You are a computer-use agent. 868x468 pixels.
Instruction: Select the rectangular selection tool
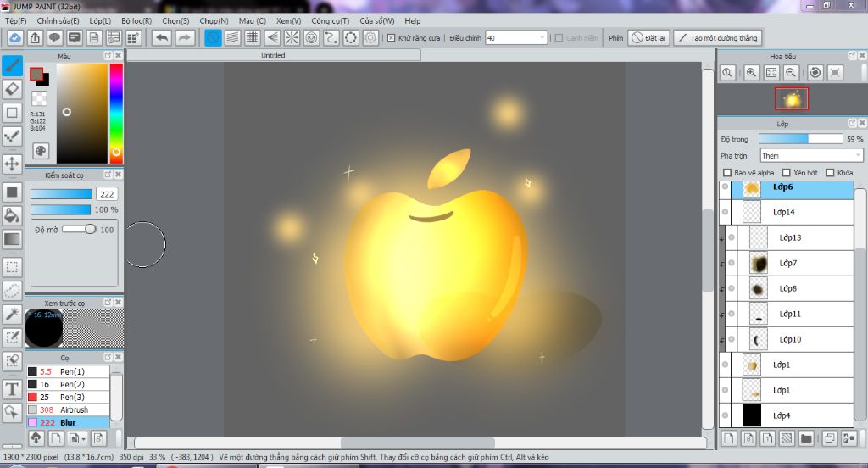click(12, 267)
